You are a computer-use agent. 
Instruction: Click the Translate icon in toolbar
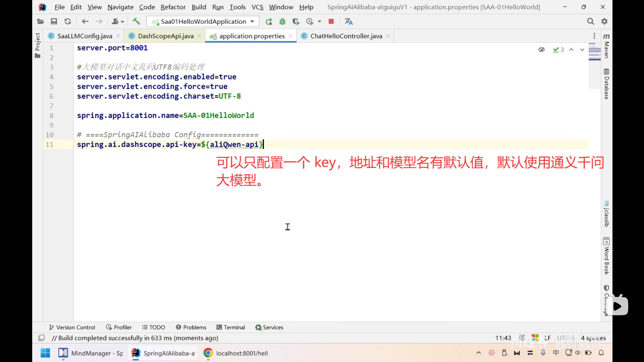pos(349,21)
